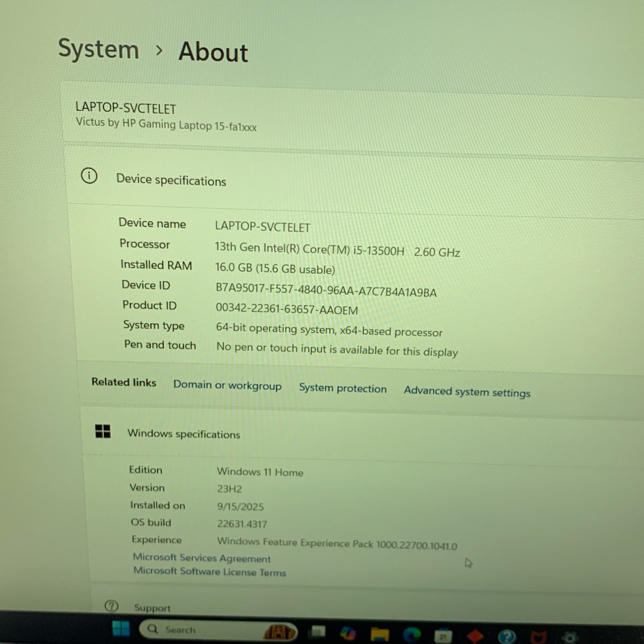
Task: Open System protection link
Action: pos(343,388)
